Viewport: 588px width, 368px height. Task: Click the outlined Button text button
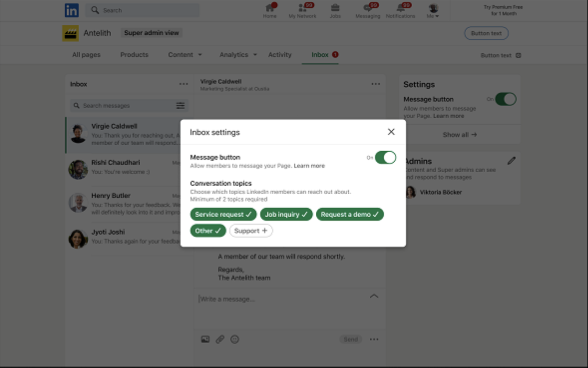point(486,33)
